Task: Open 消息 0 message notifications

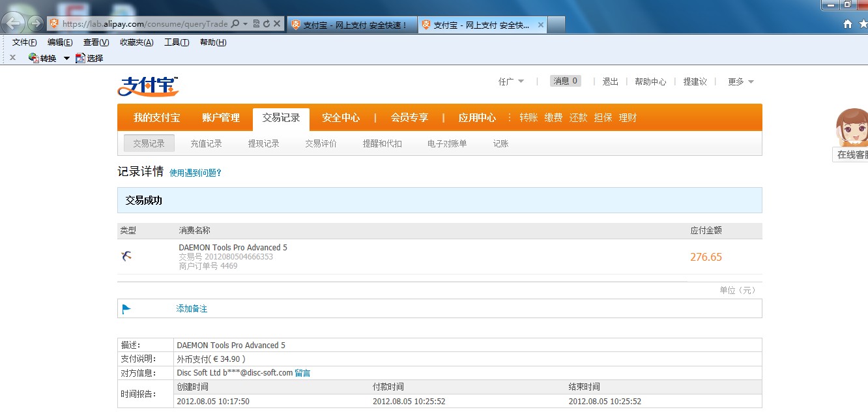Action: coord(565,81)
